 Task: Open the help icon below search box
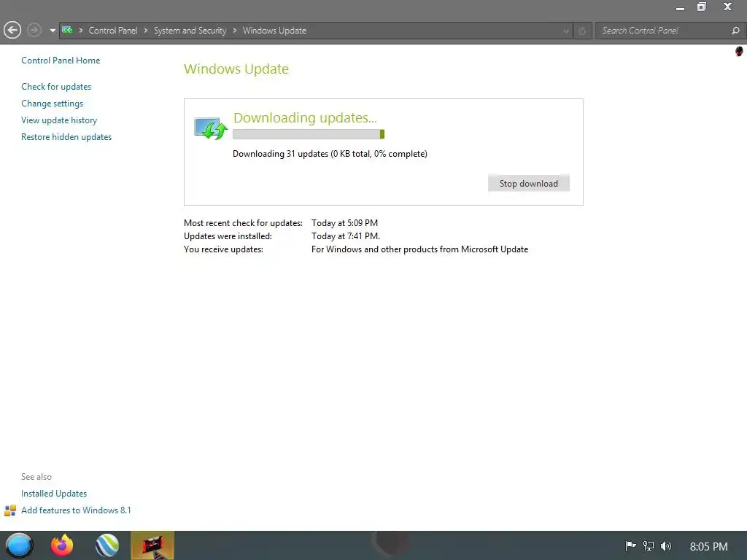739,51
